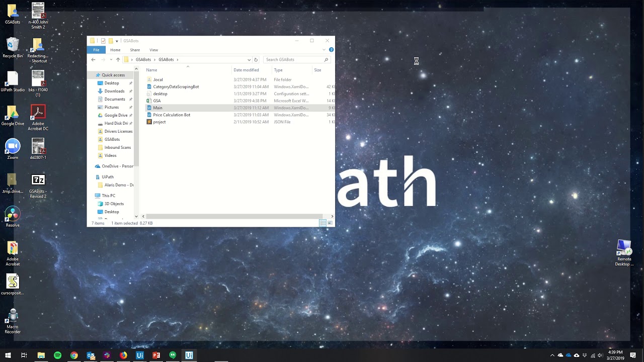This screenshot has width=644, height=362.
Task: Open the Resolve desktop icon
Action: [13, 217]
